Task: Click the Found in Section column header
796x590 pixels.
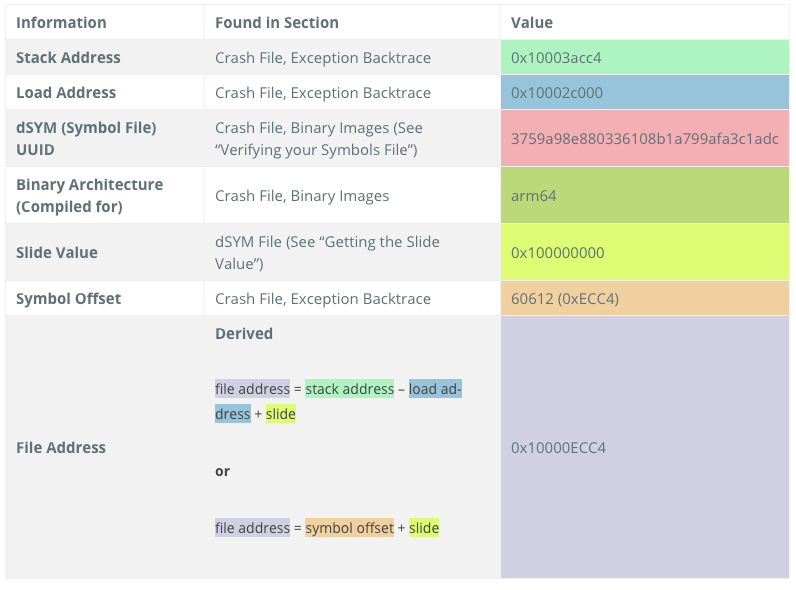Action: tap(277, 23)
